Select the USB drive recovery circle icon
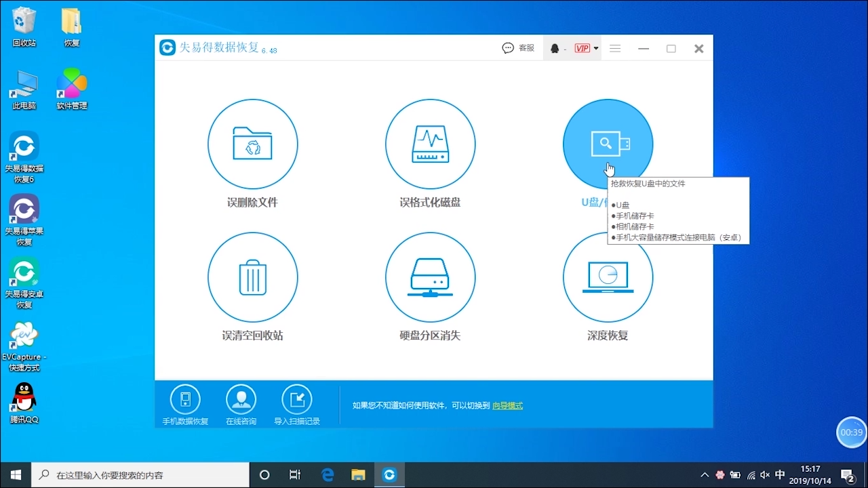The image size is (868, 488). click(608, 144)
